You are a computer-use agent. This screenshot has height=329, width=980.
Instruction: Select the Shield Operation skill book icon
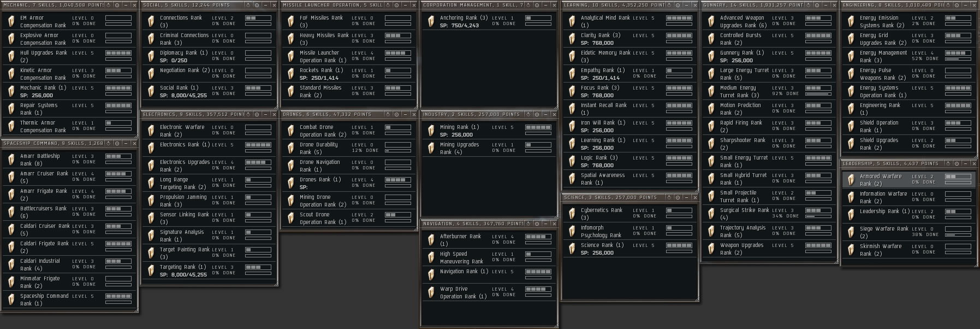click(x=851, y=126)
